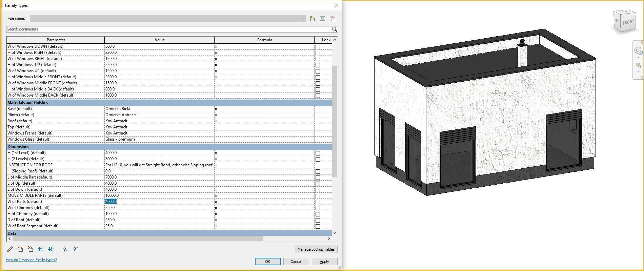644x271 pixels.
Task: Click the Delete Parameter icon
Action: [31, 249]
